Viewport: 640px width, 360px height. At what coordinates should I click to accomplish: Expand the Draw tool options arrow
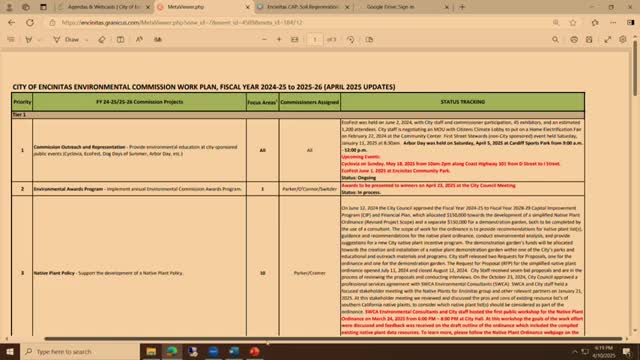pos(86,40)
